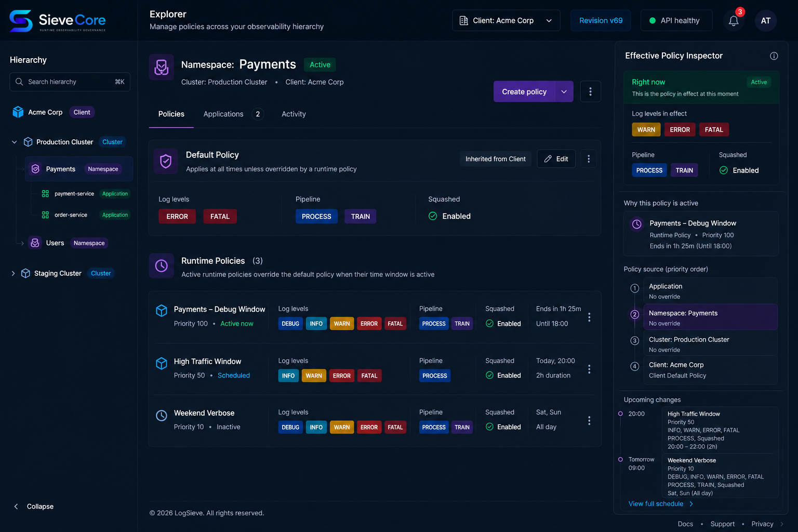Select payment-service in the hierarchy tree

tap(74, 194)
